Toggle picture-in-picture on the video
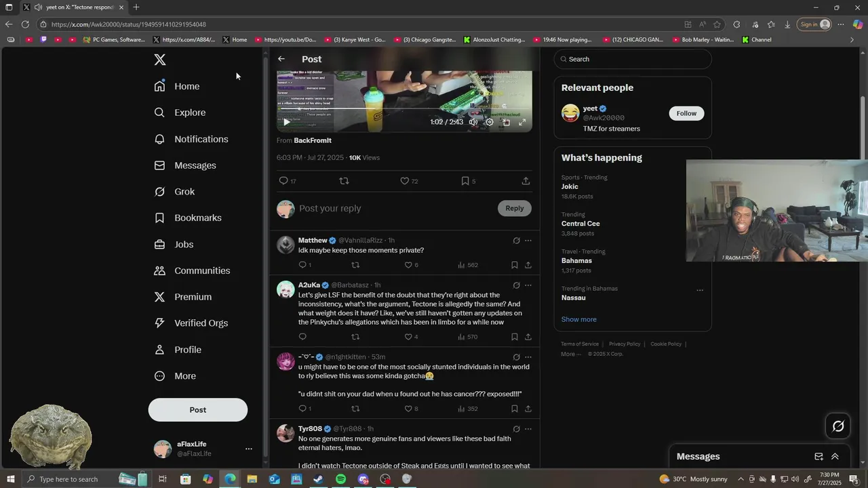The width and height of the screenshot is (868, 488). tap(506, 122)
